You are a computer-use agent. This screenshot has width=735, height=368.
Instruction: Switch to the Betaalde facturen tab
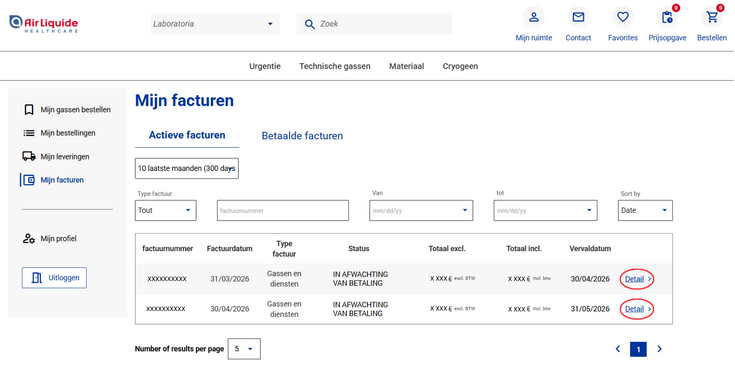[302, 135]
